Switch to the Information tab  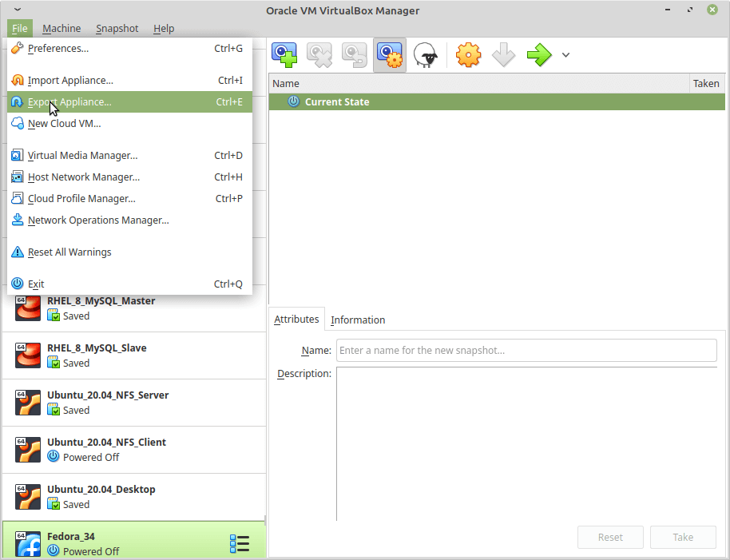(358, 320)
